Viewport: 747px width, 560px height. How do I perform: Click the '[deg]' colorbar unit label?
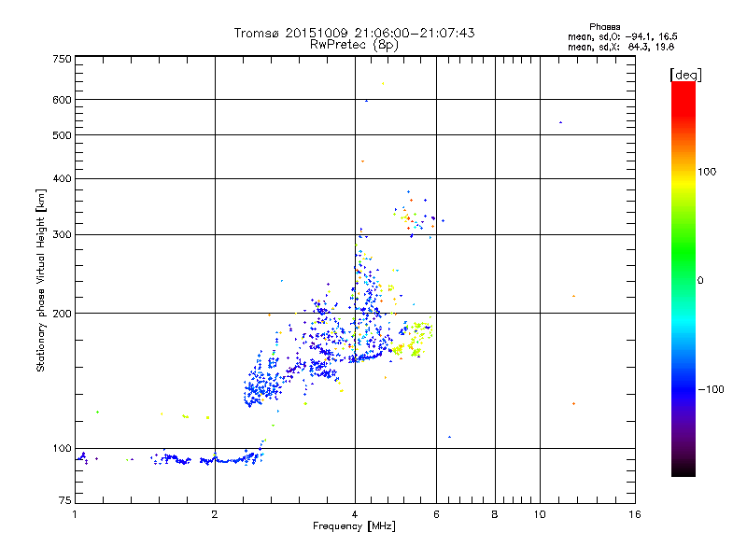coord(685,75)
